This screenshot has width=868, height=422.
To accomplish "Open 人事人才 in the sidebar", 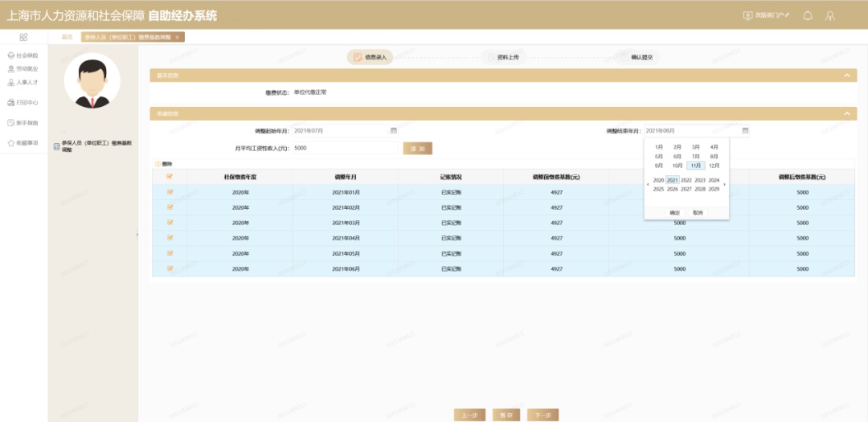I will (x=23, y=82).
